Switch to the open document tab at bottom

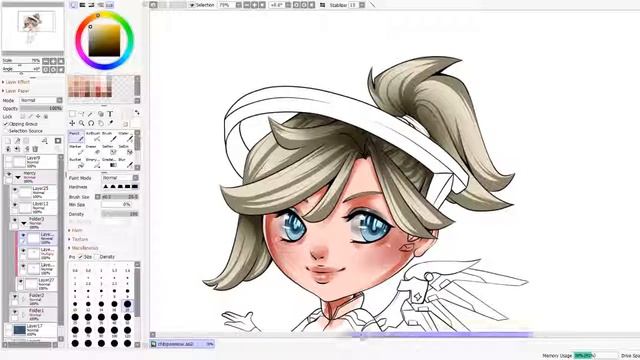[182, 344]
